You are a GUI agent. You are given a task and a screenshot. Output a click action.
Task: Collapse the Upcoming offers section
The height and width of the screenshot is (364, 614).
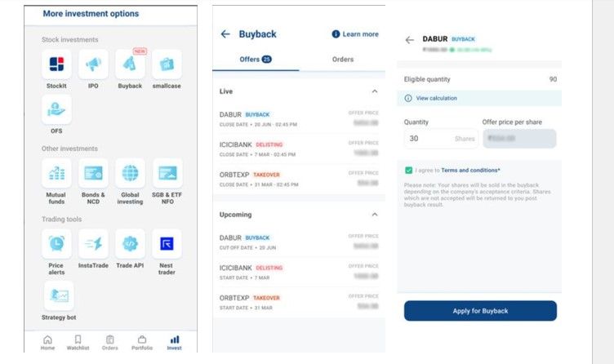tap(375, 215)
